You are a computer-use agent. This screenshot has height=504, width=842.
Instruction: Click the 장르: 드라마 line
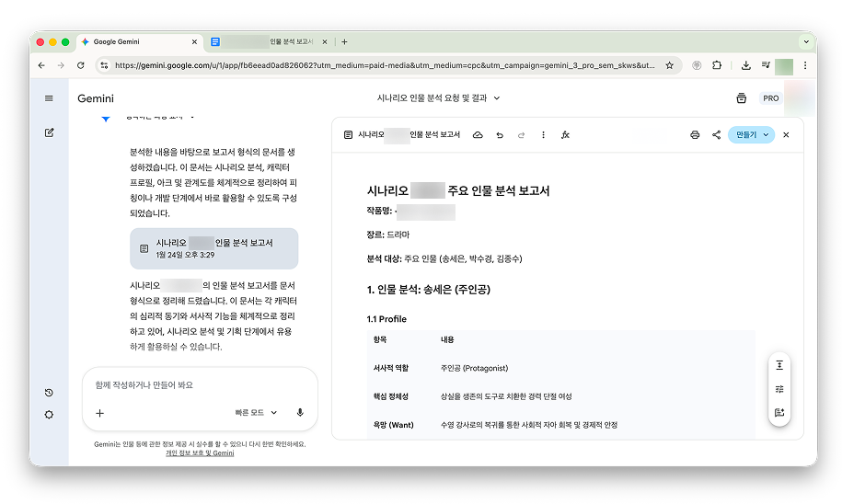[387, 235]
